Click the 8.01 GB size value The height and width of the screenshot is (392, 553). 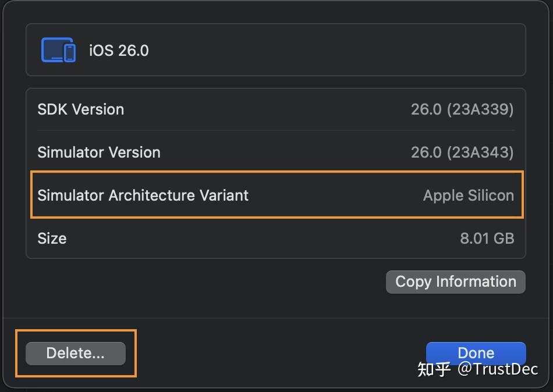pyautogui.click(x=487, y=238)
